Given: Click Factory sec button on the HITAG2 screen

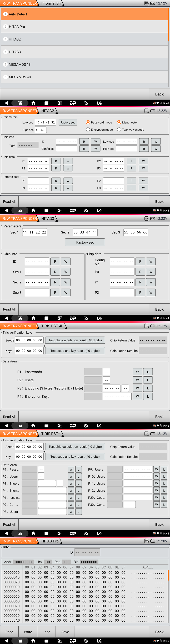Looking at the screenshot, I should [68, 122].
